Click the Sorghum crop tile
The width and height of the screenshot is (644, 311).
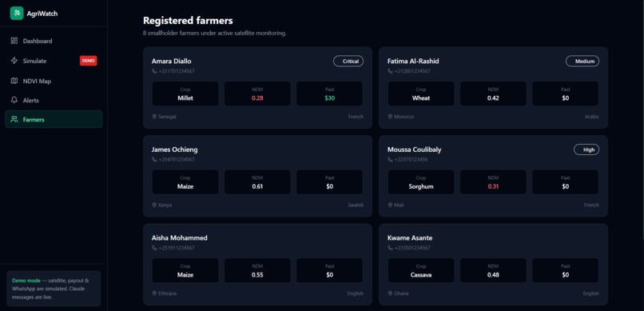(x=421, y=182)
